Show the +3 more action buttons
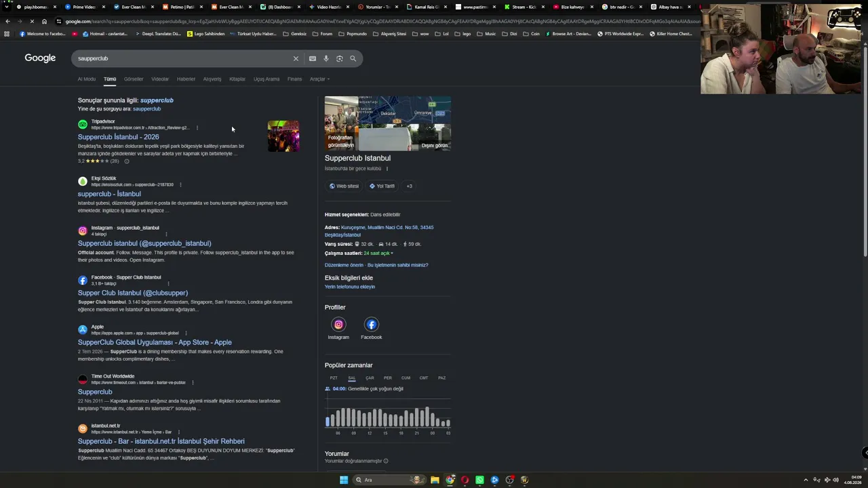This screenshot has height=488, width=868. 409,186
